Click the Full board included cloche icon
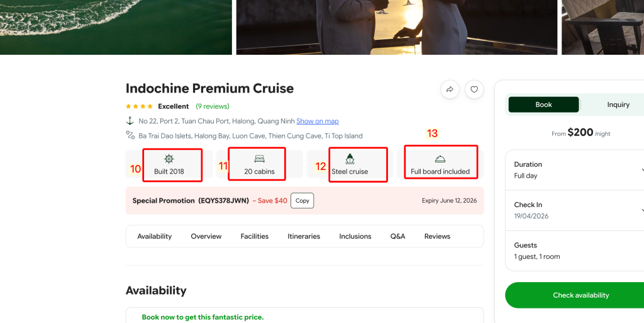 [x=440, y=159]
